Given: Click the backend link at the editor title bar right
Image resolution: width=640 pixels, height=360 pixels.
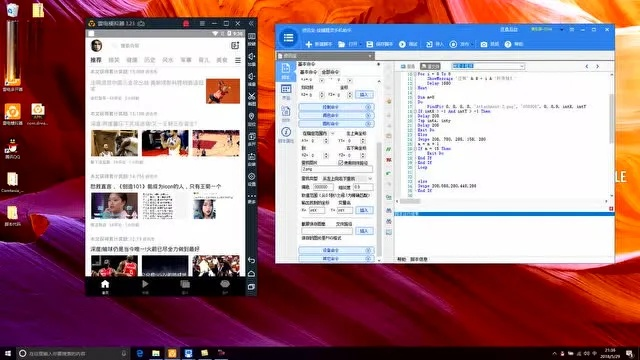Looking at the screenshot, I should click(x=509, y=29).
